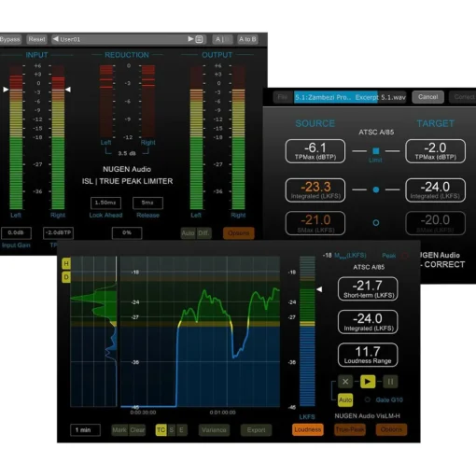Switch to the Loudness tab

[x=308, y=429]
